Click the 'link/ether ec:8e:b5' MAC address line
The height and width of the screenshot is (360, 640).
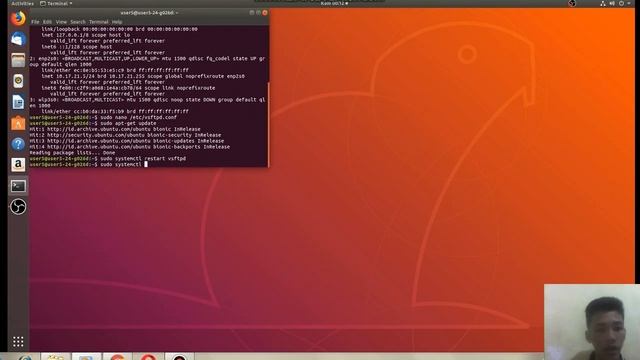[x=115, y=70]
